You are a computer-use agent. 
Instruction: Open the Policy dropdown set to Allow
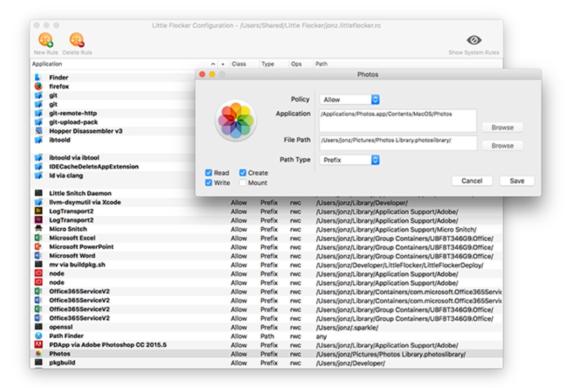350,99
